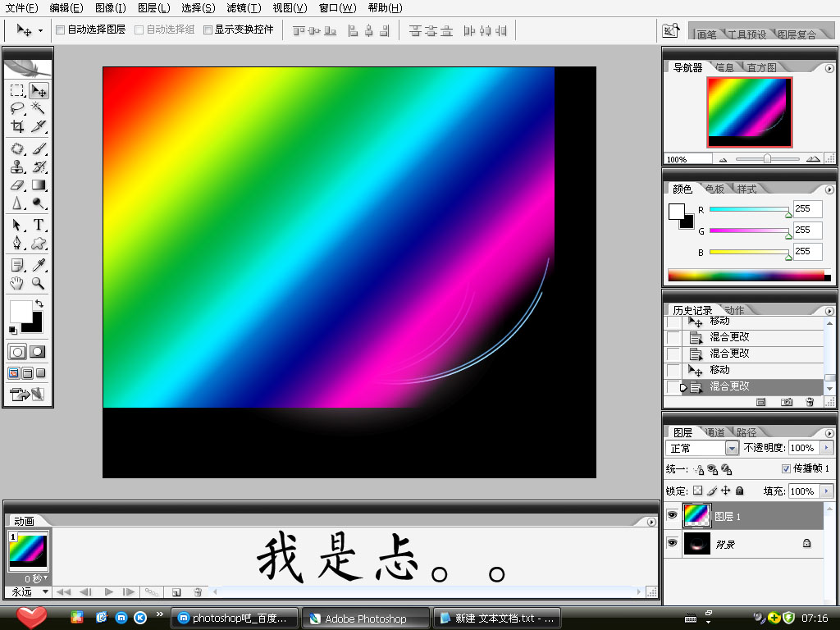Click the R slider in Color panel
Viewport: 840px width, 630px height.
pyautogui.click(x=749, y=209)
